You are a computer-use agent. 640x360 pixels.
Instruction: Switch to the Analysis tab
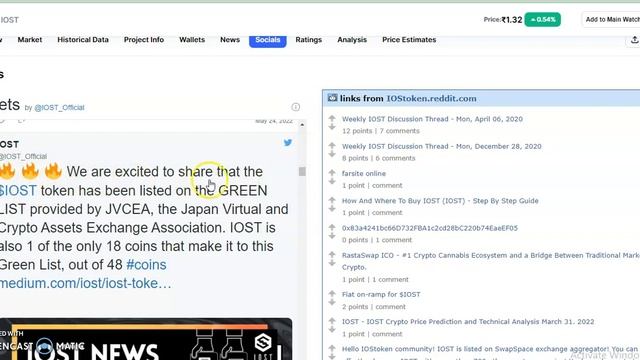click(352, 40)
